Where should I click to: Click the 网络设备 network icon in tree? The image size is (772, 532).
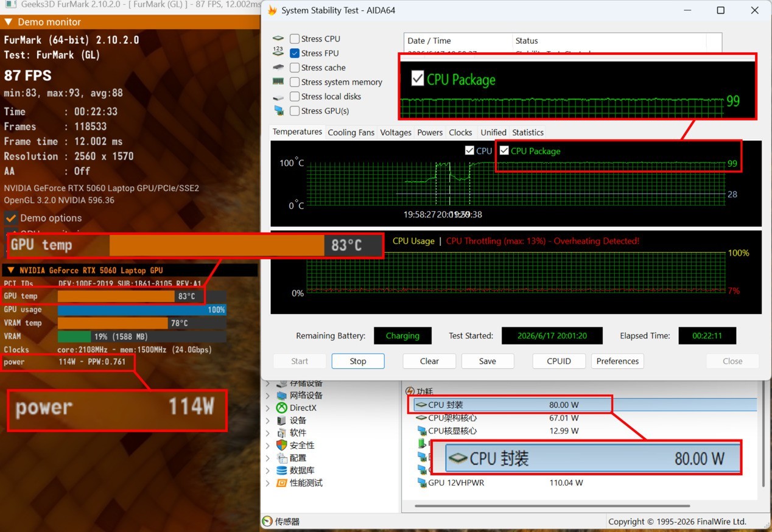281,396
